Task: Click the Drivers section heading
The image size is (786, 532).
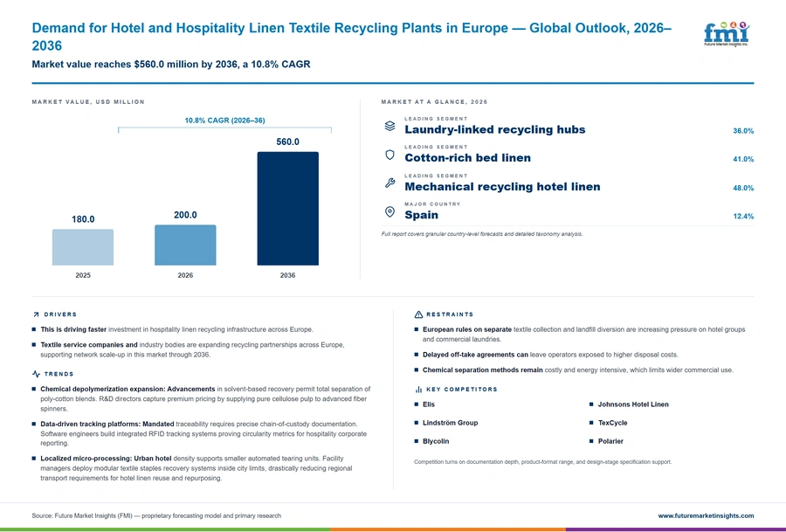Action: pyautogui.click(x=60, y=314)
